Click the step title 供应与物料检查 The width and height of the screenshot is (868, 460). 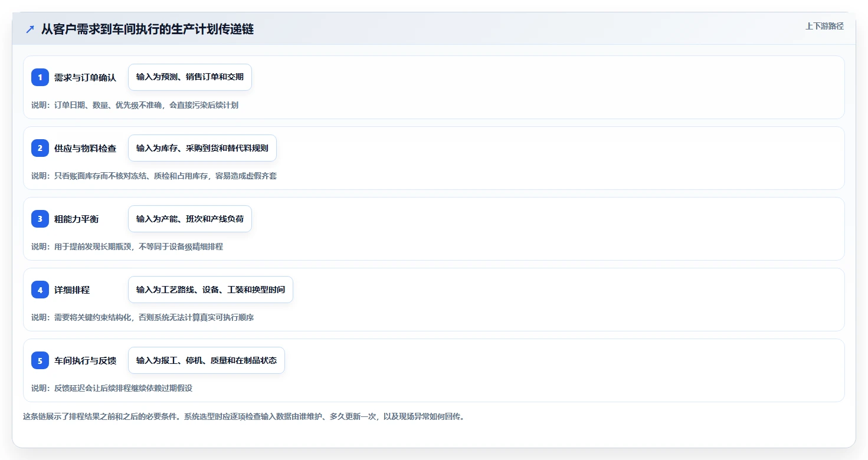[85, 148]
